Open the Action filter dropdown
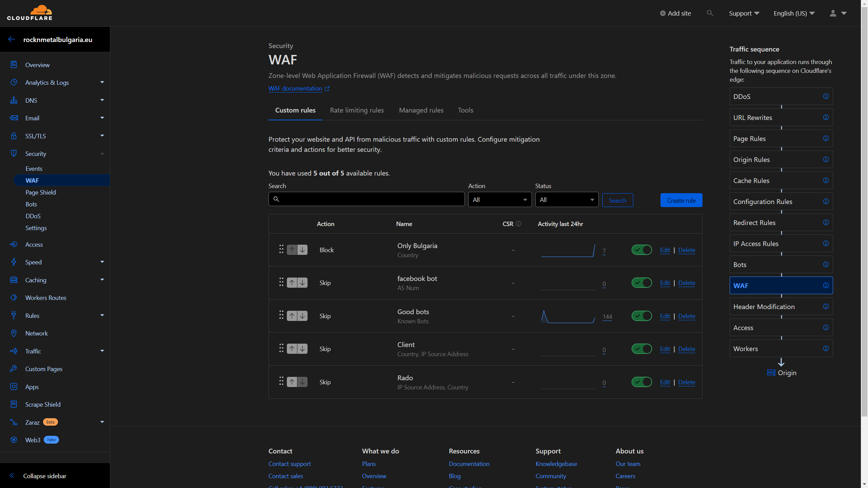The image size is (868, 488). click(x=500, y=200)
